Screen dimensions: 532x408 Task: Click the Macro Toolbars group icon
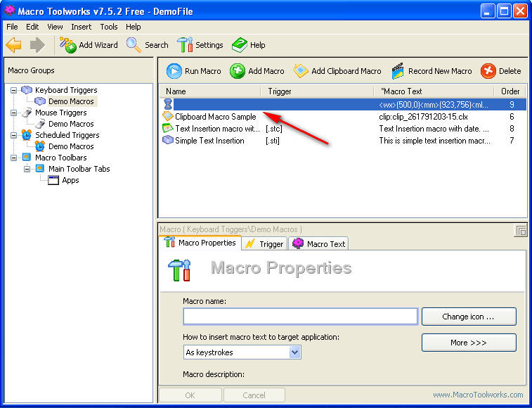point(27,158)
